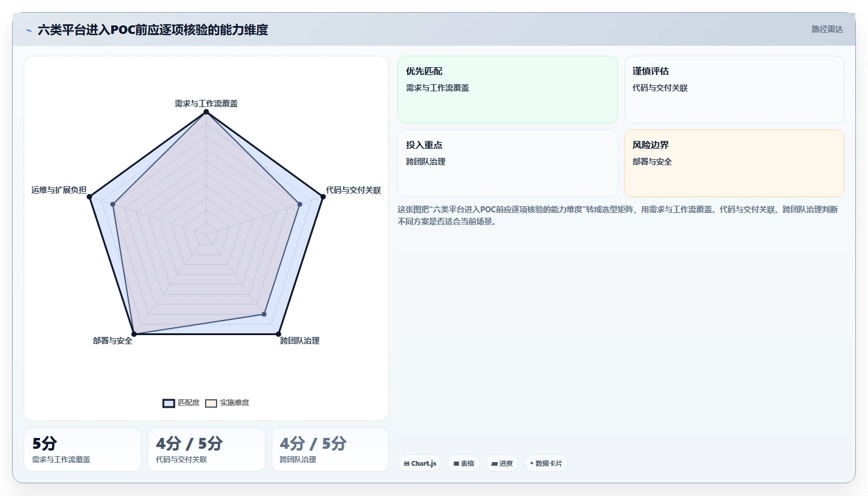The width and height of the screenshot is (868, 496).
Task: Open the 风险边界 card
Action: click(x=734, y=163)
